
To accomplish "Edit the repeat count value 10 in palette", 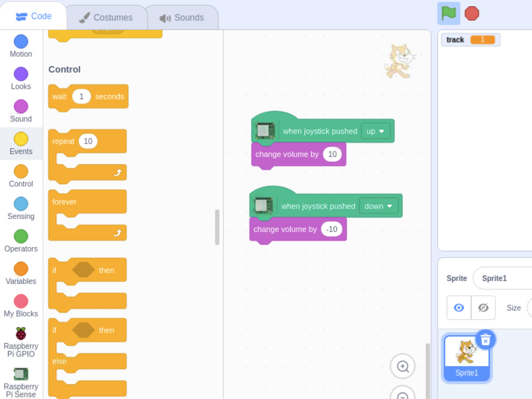I will [x=88, y=141].
